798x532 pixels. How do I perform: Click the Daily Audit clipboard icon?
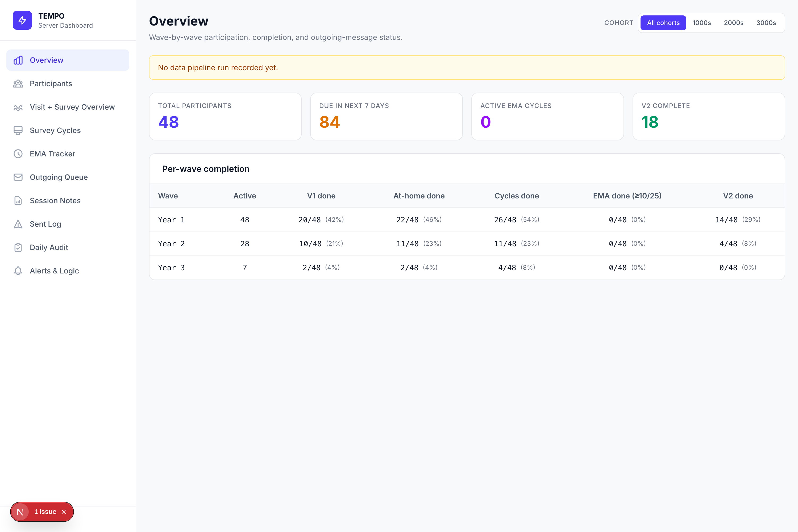18,248
